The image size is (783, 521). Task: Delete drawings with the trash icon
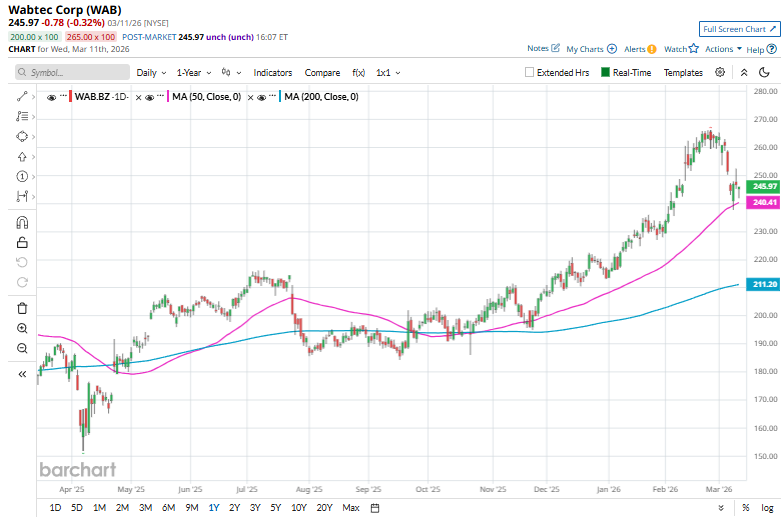coord(22,307)
